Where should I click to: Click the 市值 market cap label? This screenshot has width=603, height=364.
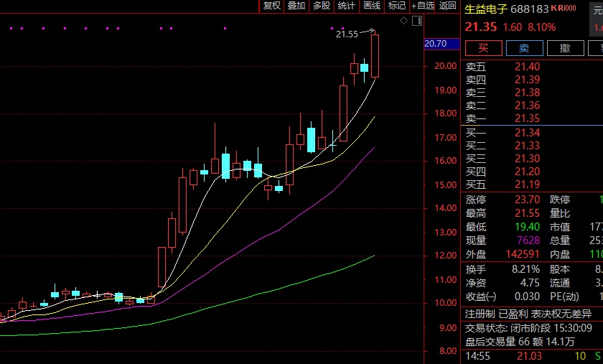(x=559, y=227)
